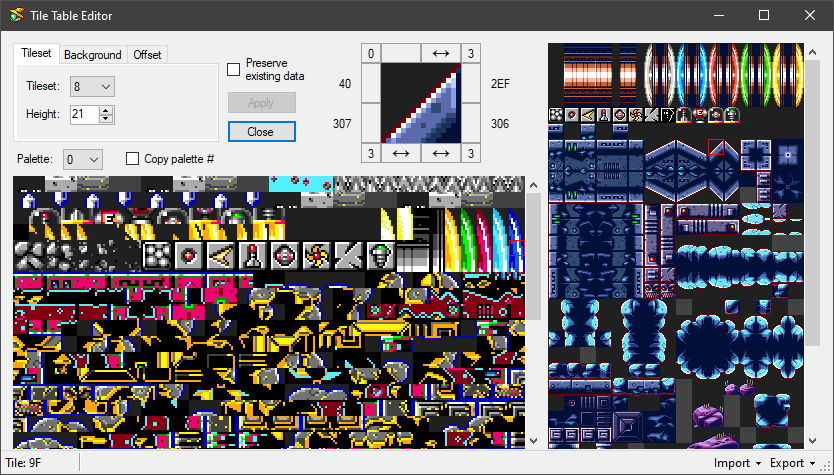
Task: Toggle vertical flip cell beside tile 307
Action: coord(371,123)
